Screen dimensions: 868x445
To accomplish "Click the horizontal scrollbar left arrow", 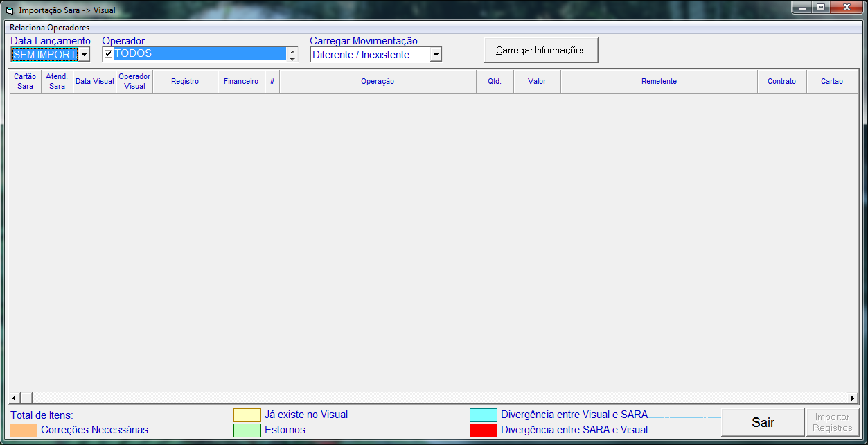I will (x=13, y=398).
